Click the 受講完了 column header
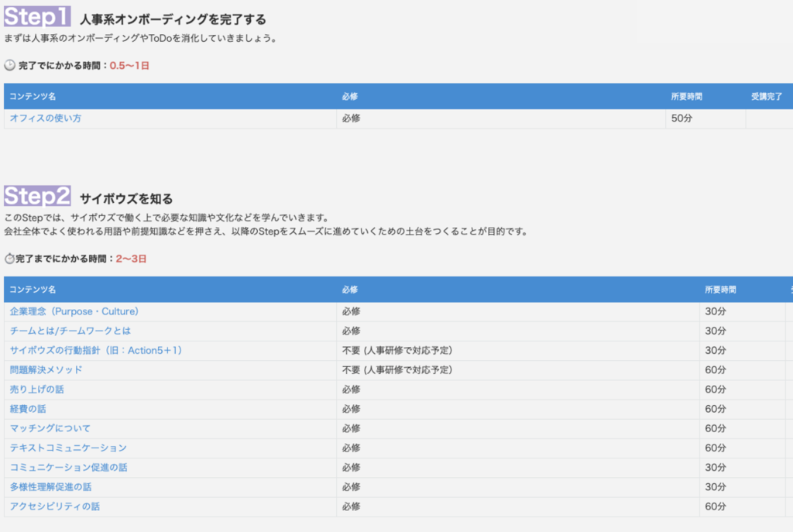 click(x=766, y=97)
